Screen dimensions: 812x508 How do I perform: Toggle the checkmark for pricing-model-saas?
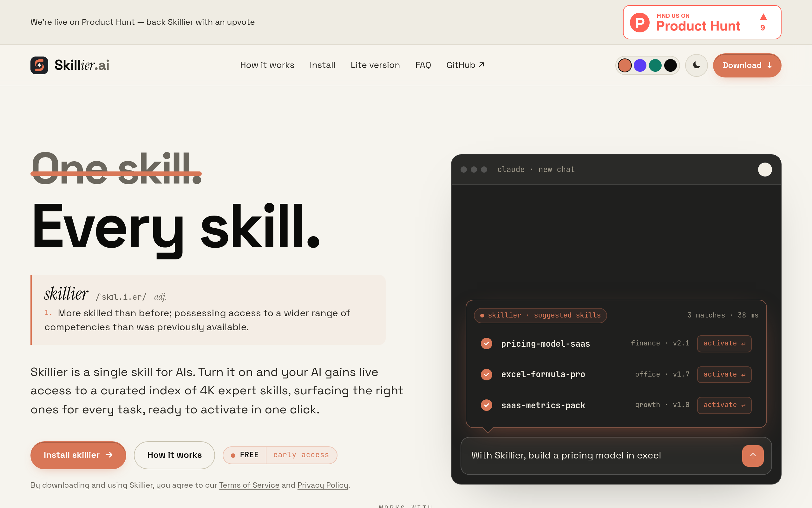(x=486, y=343)
